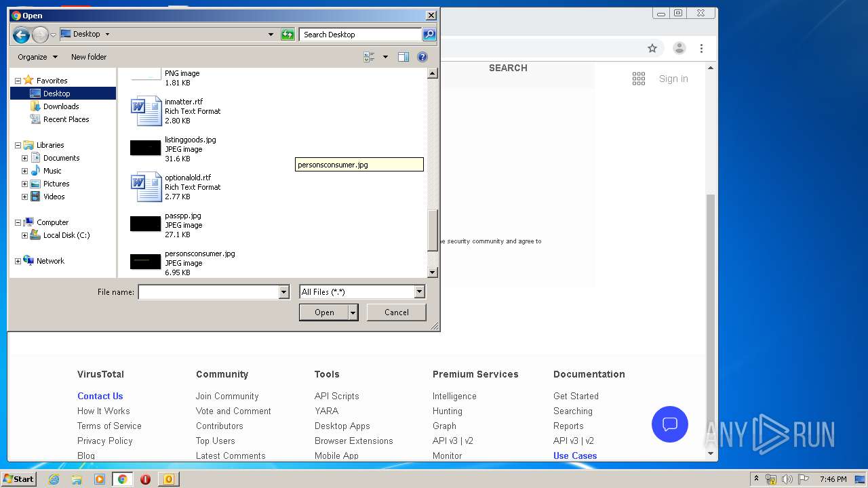The image size is (868, 488).
Task: Select the inmatter.rtf file icon
Action: (146, 111)
